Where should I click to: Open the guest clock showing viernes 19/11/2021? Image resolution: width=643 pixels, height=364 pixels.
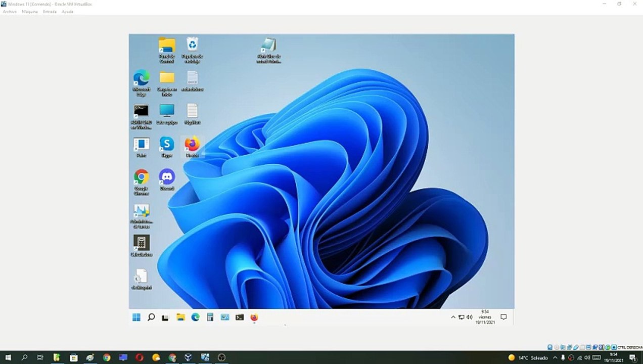pyautogui.click(x=485, y=317)
